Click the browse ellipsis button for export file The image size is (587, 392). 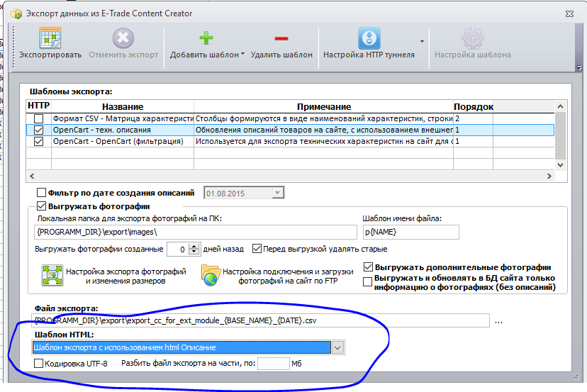pyautogui.click(x=498, y=321)
